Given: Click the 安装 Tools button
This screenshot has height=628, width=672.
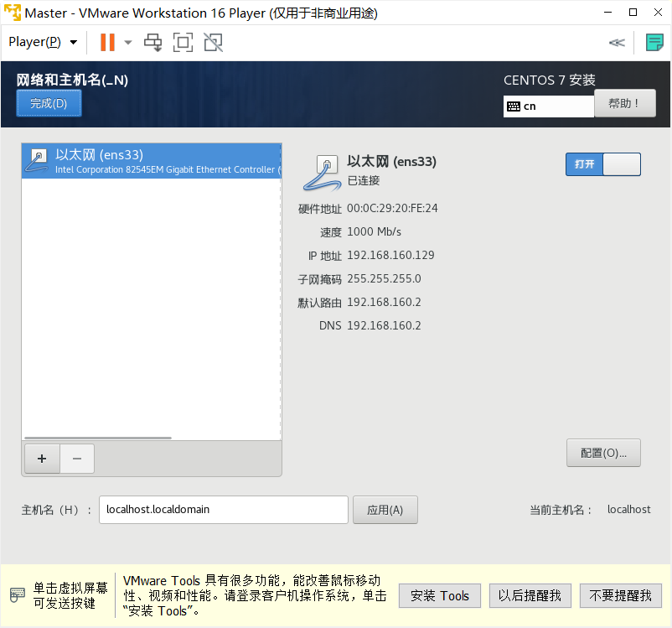Looking at the screenshot, I should pos(440,596).
